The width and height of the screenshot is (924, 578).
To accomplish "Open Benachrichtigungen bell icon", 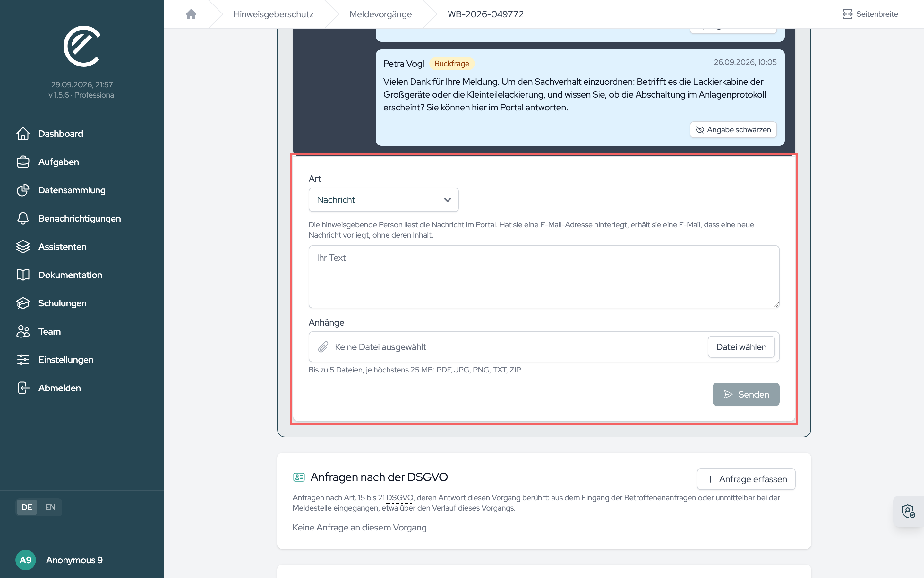I will (23, 218).
